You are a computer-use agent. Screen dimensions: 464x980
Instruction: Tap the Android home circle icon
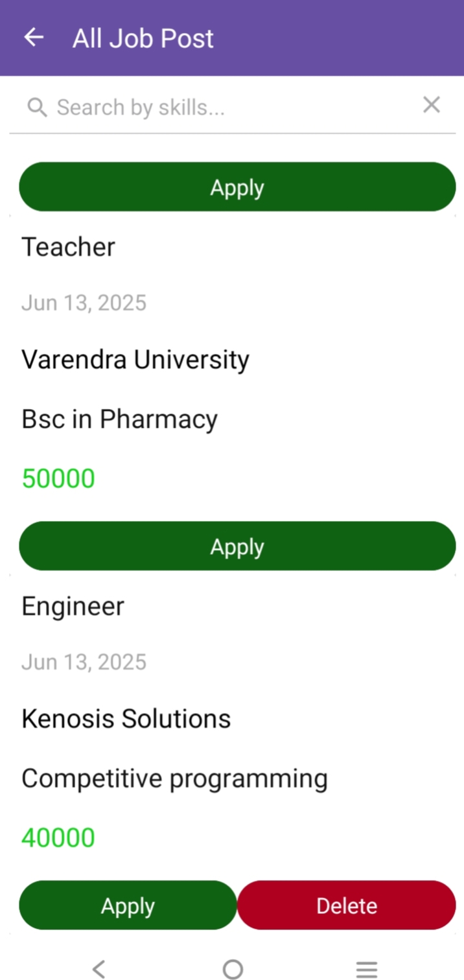233,969
